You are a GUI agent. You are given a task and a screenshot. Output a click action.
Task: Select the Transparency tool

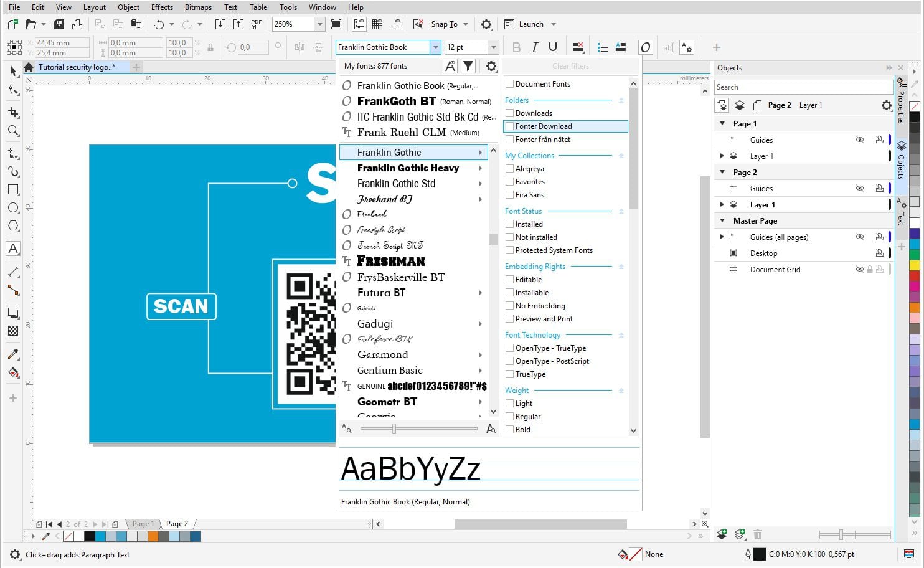tap(13, 331)
